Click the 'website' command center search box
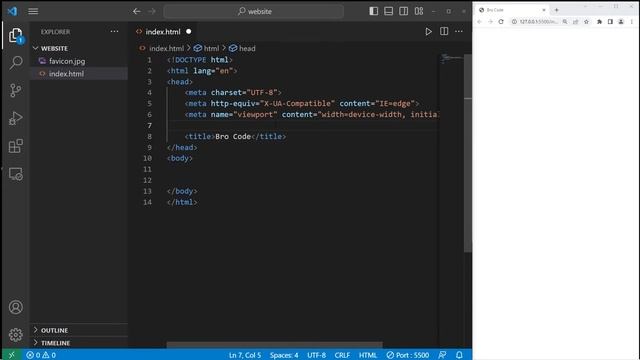This screenshot has width=640, height=360. click(253, 11)
